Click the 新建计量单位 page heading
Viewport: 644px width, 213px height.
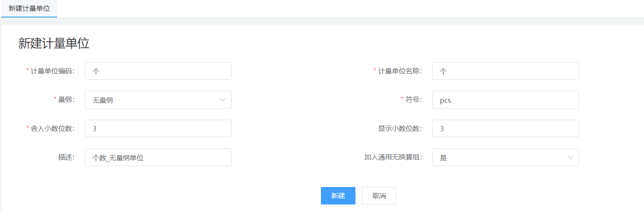pos(54,43)
